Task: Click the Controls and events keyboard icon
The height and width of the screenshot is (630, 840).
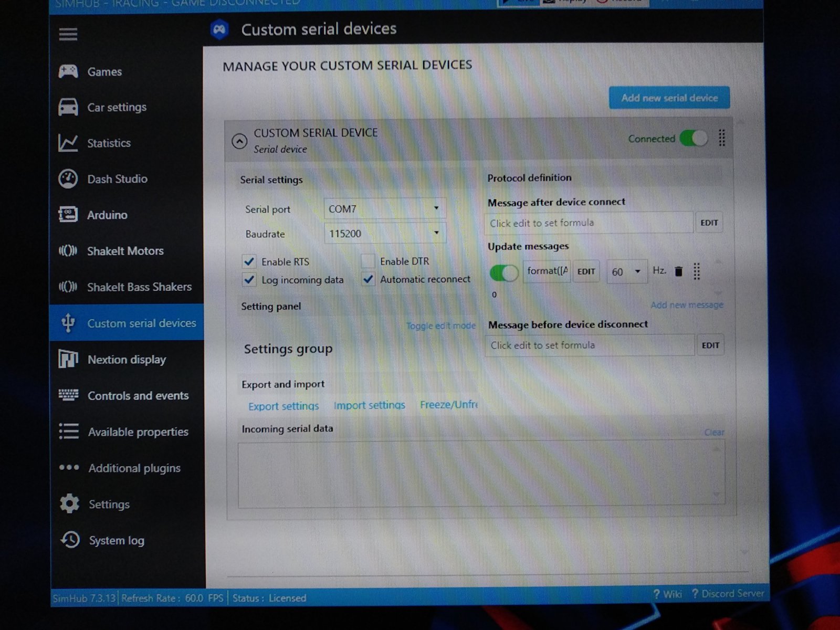Action: [68, 395]
